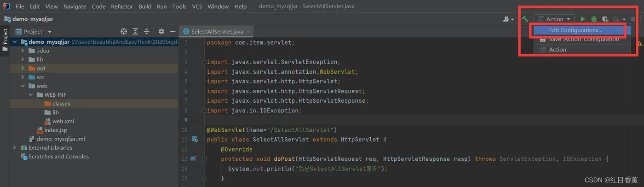Click the IntelliJ logo in title bar
This screenshot has width=644, height=187.
click(x=6, y=6)
